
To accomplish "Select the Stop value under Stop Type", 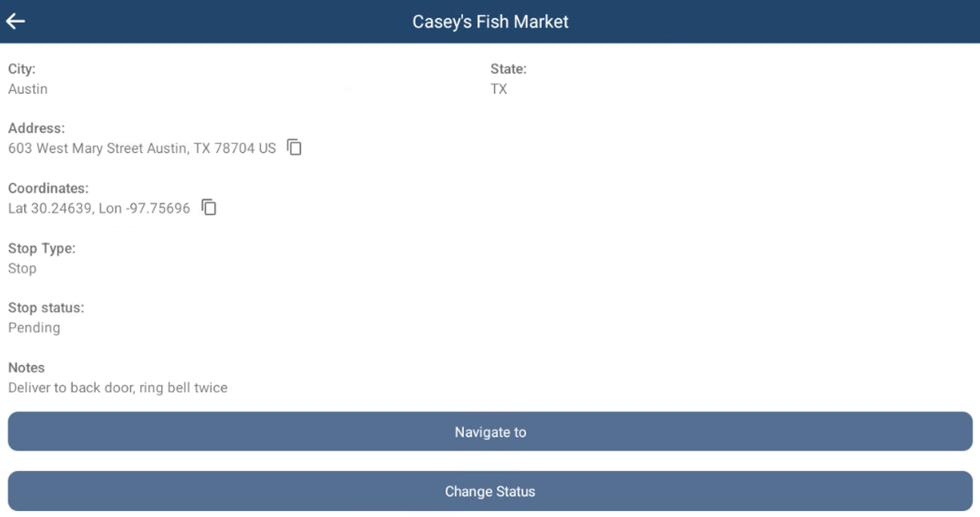I will [22, 269].
